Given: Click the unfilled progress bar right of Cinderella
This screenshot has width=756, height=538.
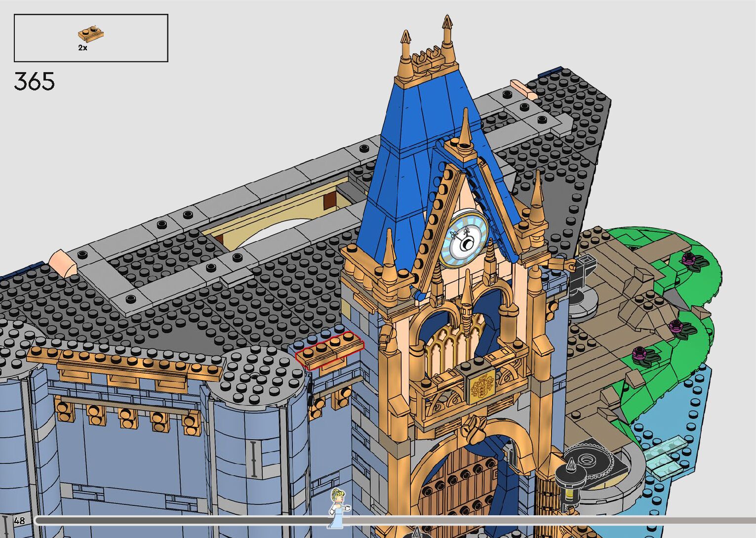Looking at the screenshot, I should 543,520.
